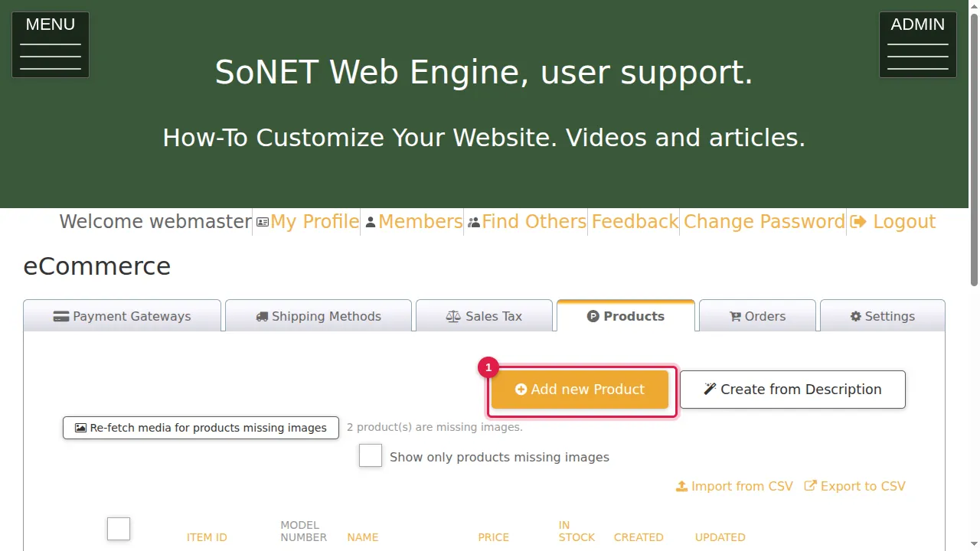
Task: Sort by ITEM ID column header
Action: pos(207,537)
